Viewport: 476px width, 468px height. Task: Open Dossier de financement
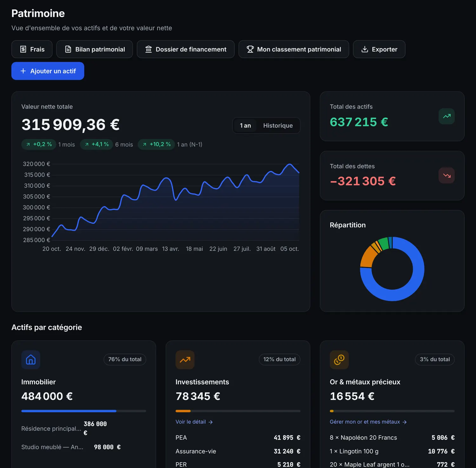[186, 49]
